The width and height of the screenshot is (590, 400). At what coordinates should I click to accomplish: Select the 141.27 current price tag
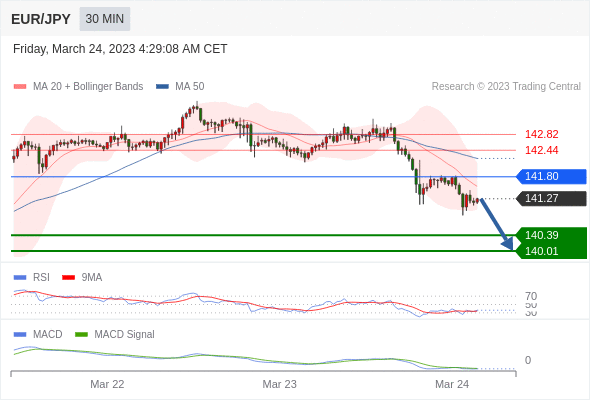coord(551,198)
